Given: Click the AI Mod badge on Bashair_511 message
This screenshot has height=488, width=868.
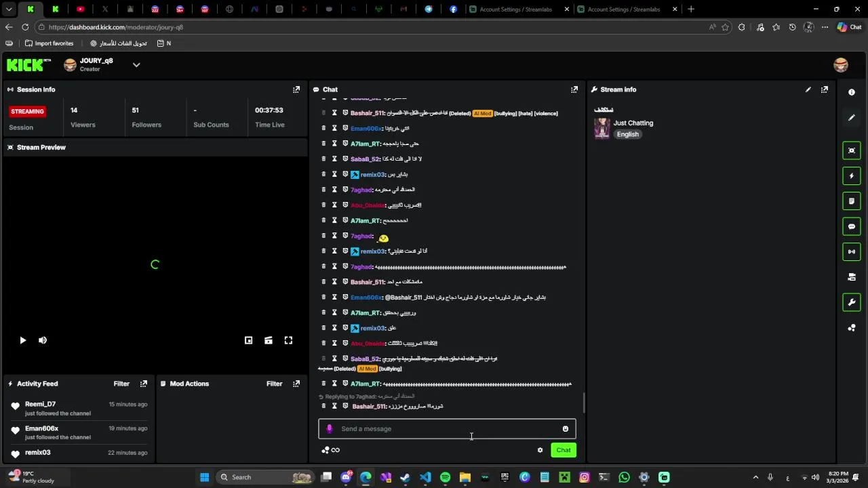Looking at the screenshot, I should tap(483, 113).
